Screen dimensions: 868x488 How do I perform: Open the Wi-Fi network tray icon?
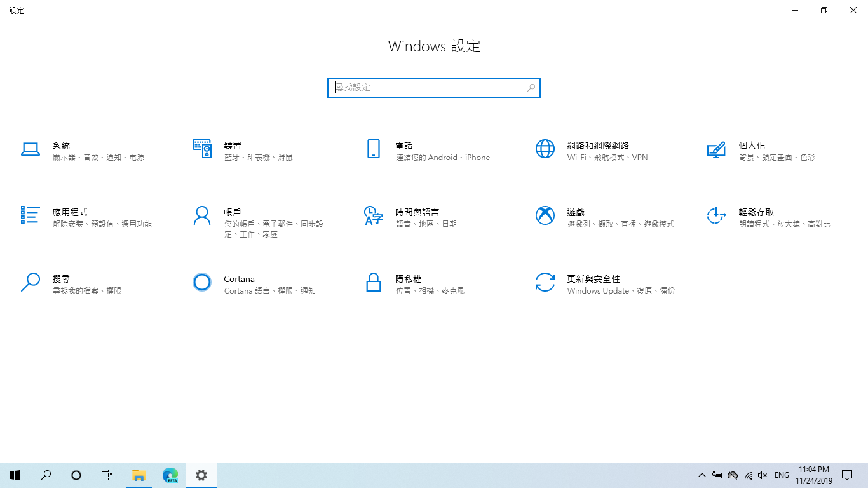pyautogui.click(x=748, y=475)
